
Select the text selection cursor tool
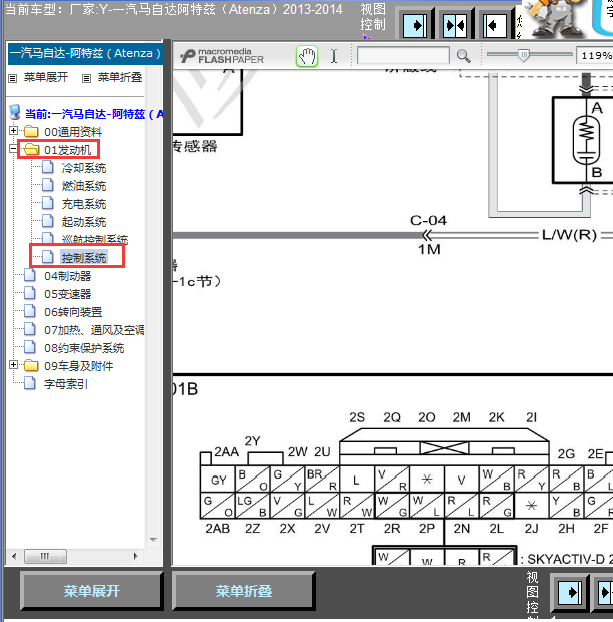pyautogui.click(x=334, y=56)
